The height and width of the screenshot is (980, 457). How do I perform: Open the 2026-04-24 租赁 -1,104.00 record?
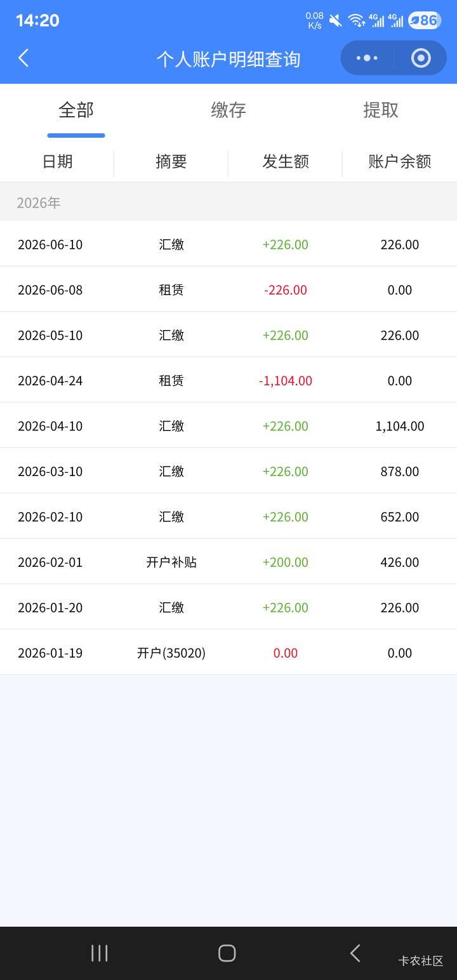(228, 380)
